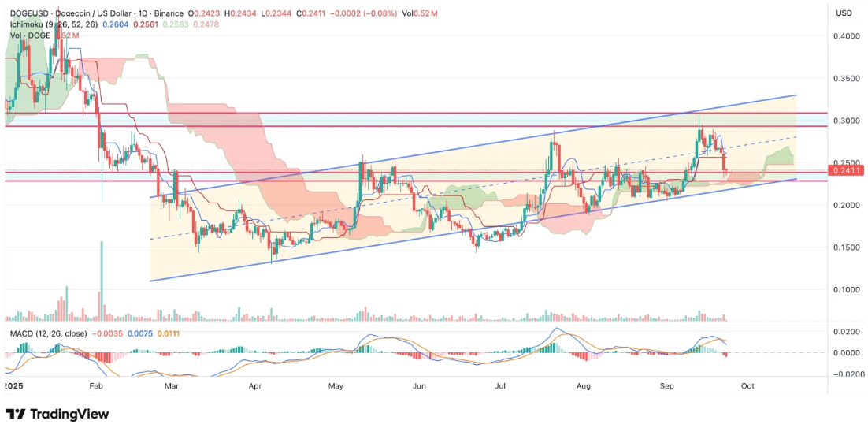868x428 pixels.
Task: Click the Feb label on time axis
Action: pyautogui.click(x=96, y=385)
